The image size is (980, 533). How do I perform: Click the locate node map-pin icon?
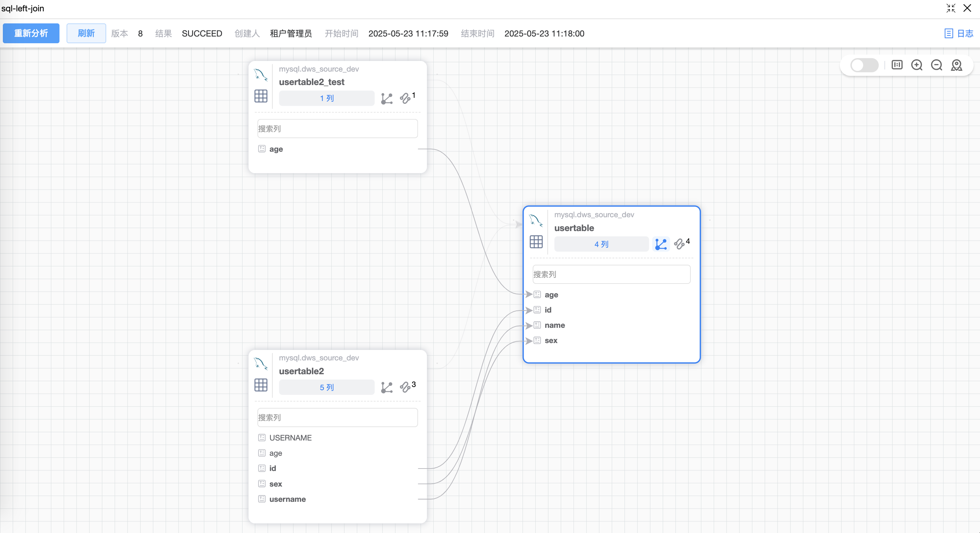(956, 65)
